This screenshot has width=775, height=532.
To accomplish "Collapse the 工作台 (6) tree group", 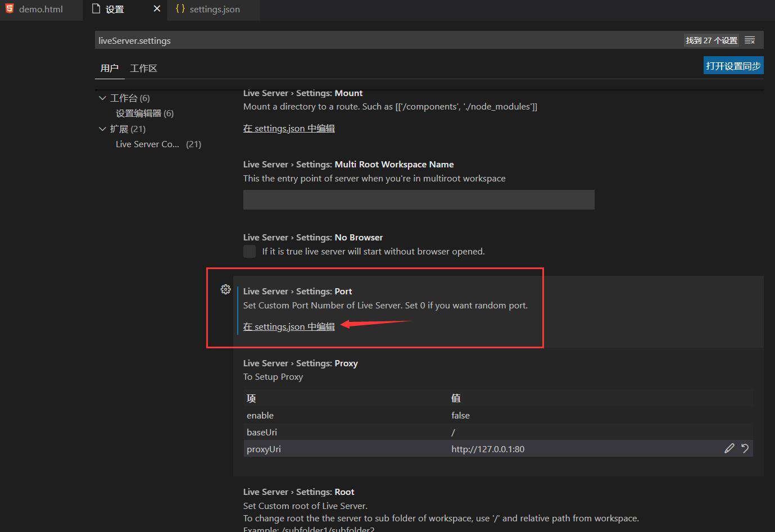I will tap(102, 98).
